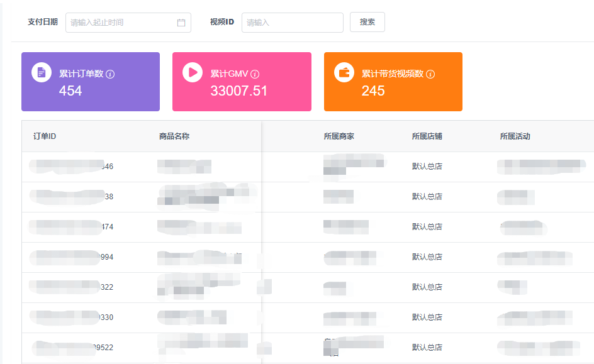Screen dimensions: 594x364
Task: Click the 所属活动 column header
Action: click(515, 136)
